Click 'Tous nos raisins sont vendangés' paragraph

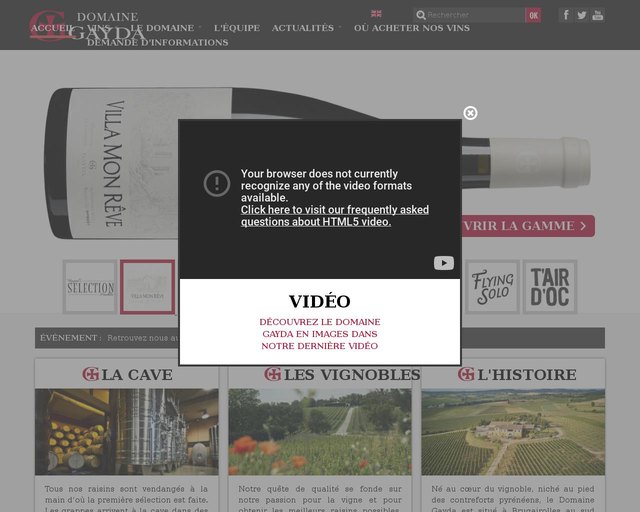127,499
